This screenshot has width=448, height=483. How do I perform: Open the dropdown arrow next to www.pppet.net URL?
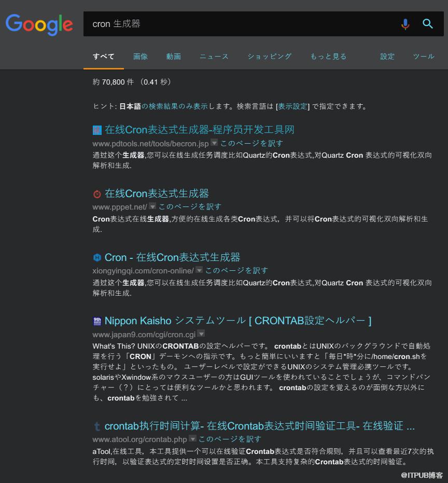tap(152, 206)
